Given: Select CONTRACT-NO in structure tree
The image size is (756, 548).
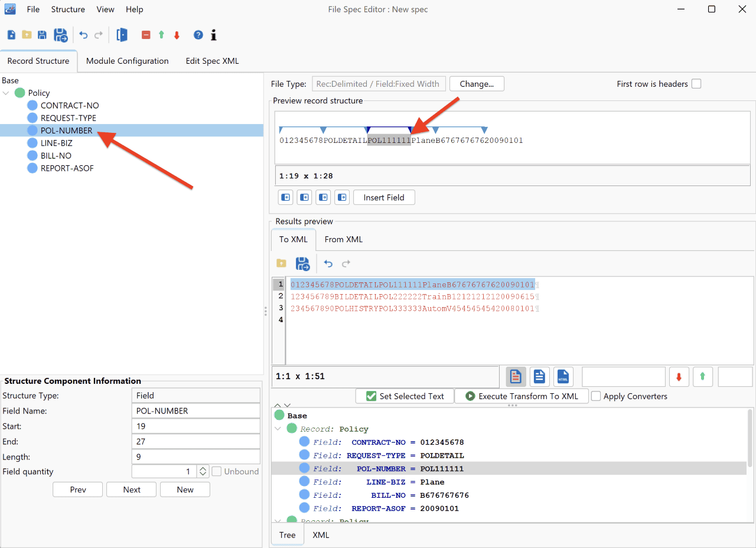Looking at the screenshot, I should click(70, 105).
